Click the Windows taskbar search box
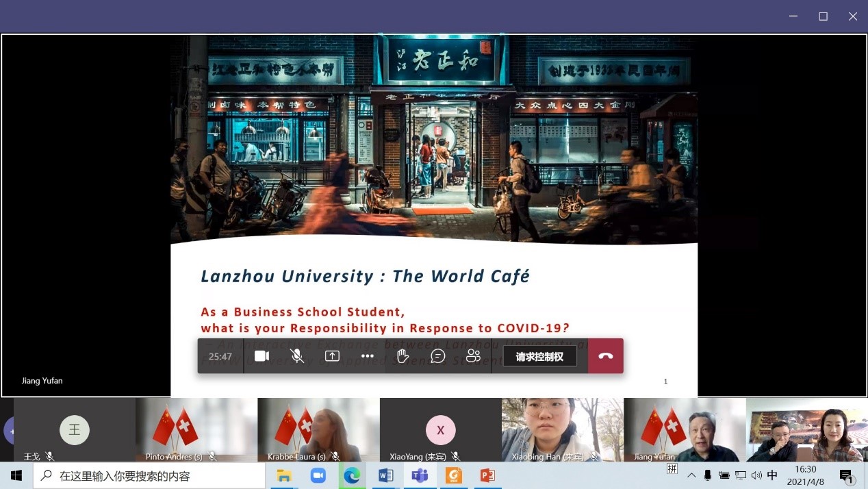 tap(149, 475)
